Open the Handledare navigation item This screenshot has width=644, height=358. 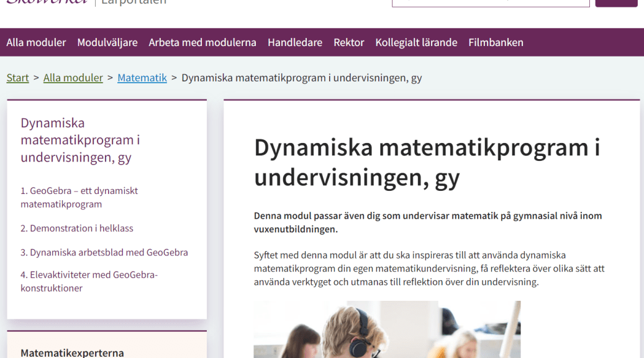295,42
